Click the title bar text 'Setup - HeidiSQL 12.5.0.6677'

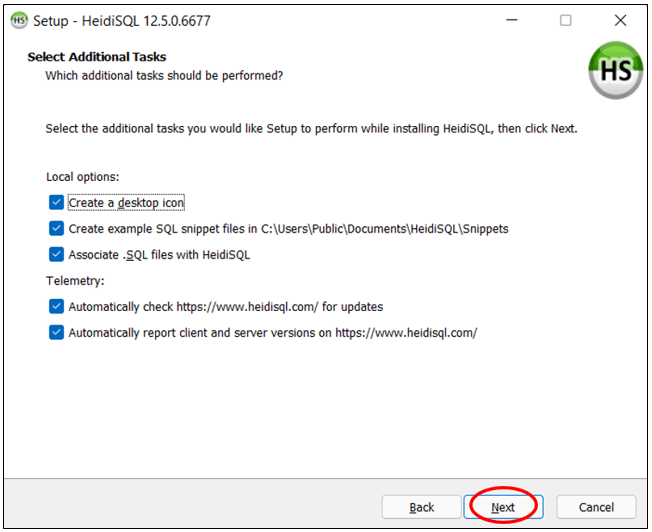122,20
